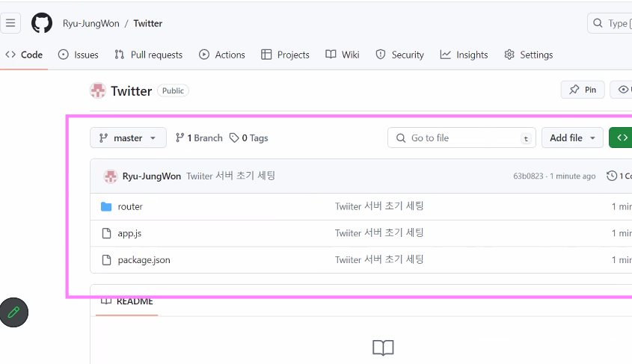
Task: Click the app.js file icon
Action: (106, 233)
